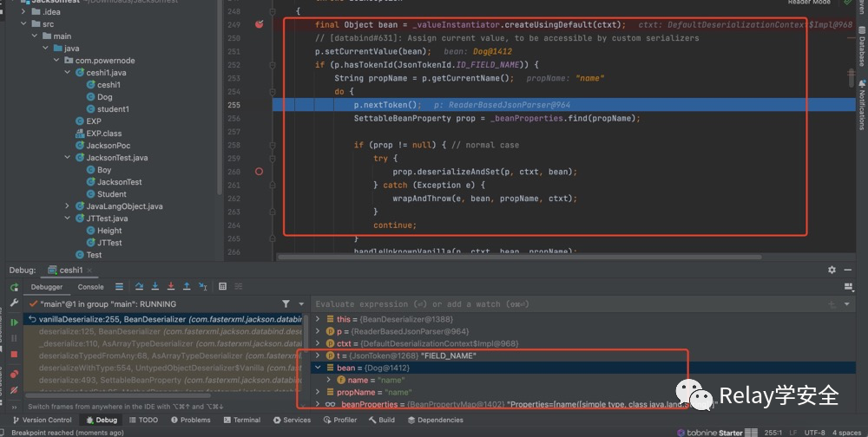Step over the current line
Image resolution: width=868 pixels, height=437 pixels.
click(x=140, y=286)
